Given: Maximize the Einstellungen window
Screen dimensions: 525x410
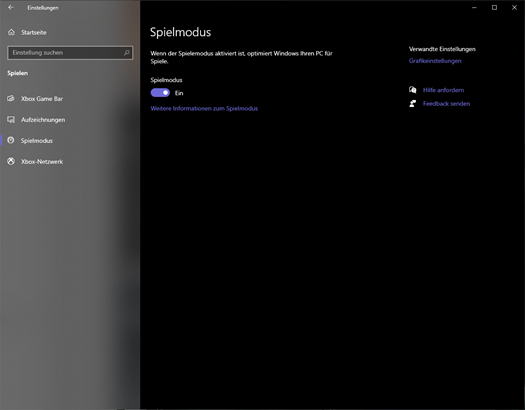Looking at the screenshot, I should pos(494,7).
